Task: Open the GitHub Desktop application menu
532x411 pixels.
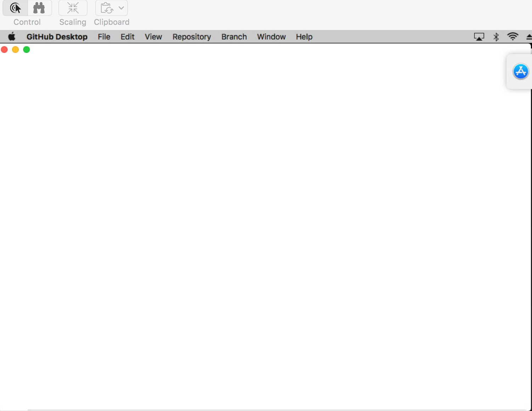Action: 57,37
